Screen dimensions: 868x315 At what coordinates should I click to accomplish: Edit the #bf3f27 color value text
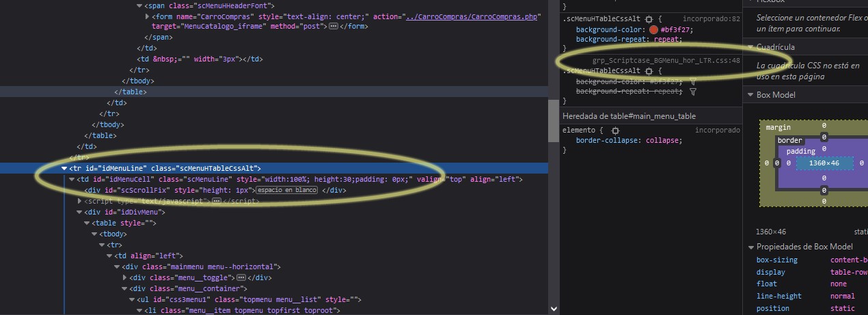coord(676,30)
